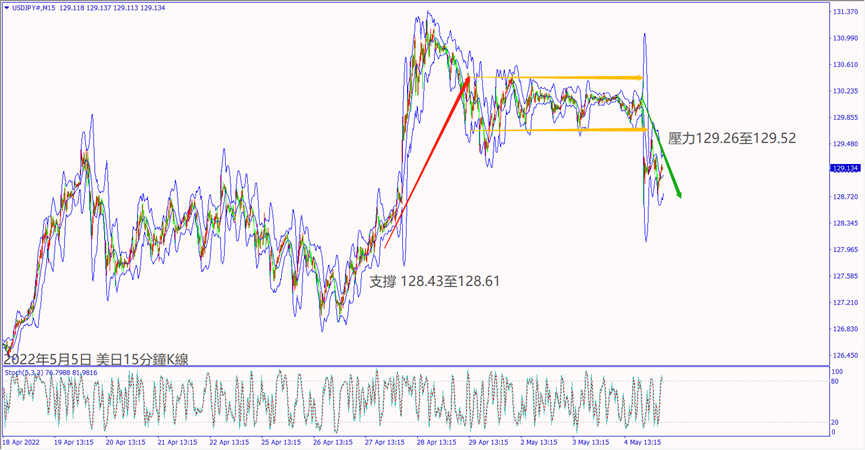Image resolution: width=865 pixels, height=450 pixels.
Task: Click the 支撐 128.43至128.61 support label
Action: click(x=435, y=282)
